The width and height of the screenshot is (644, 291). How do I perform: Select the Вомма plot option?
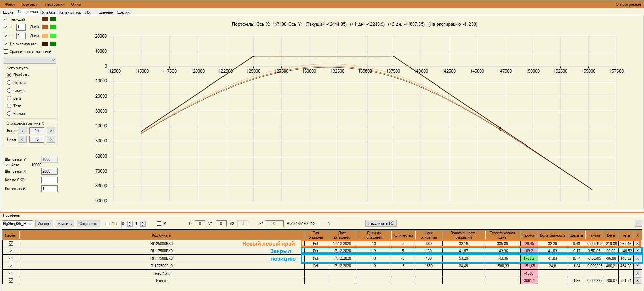9,114
